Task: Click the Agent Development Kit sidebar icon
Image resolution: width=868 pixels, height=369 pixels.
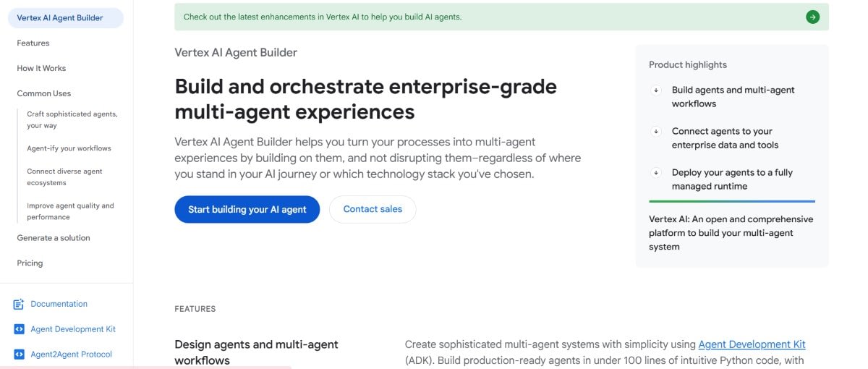Action: [x=20, y=329]
